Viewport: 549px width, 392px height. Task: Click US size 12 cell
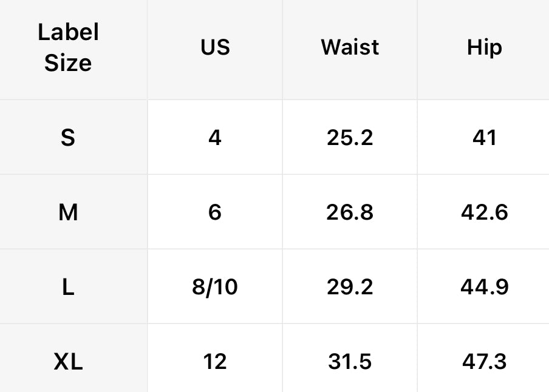tap(215, 362)
